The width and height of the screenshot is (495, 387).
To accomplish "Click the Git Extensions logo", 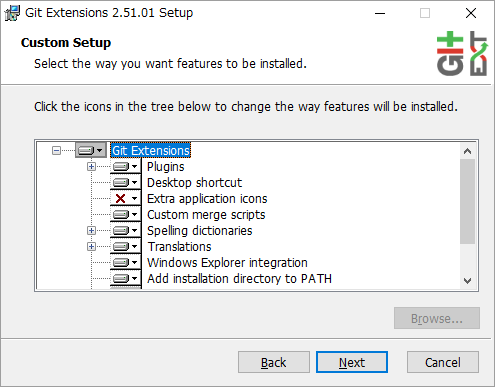I will click(x=462, y=53).
